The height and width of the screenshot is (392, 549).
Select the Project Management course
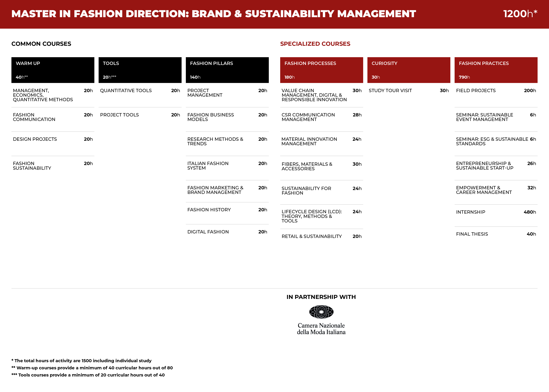(x=227, y=95)
